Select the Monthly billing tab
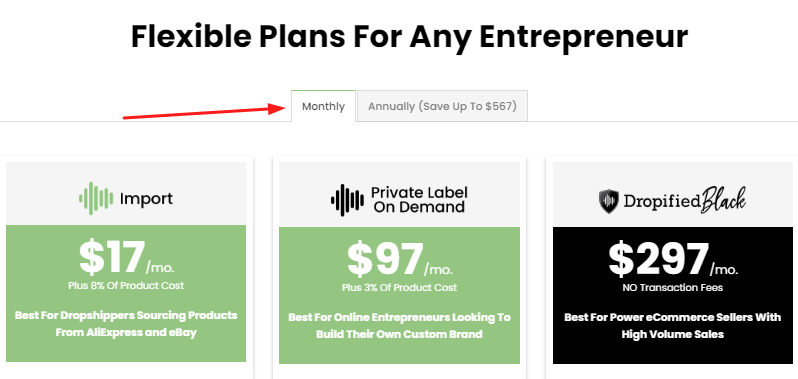The image size is (798, 379). coord(323,106)
